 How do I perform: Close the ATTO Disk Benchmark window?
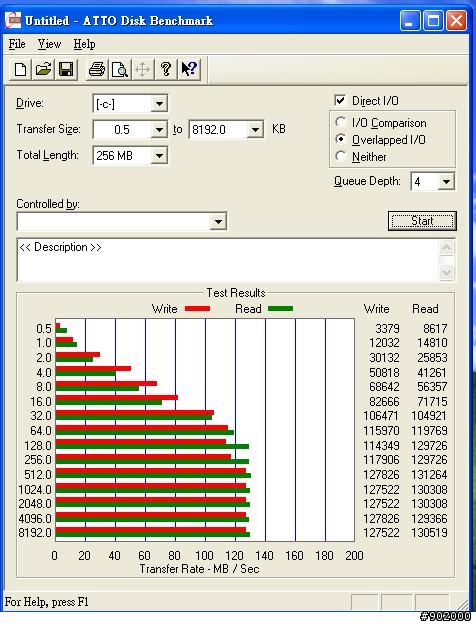click(x=456, y=21)
